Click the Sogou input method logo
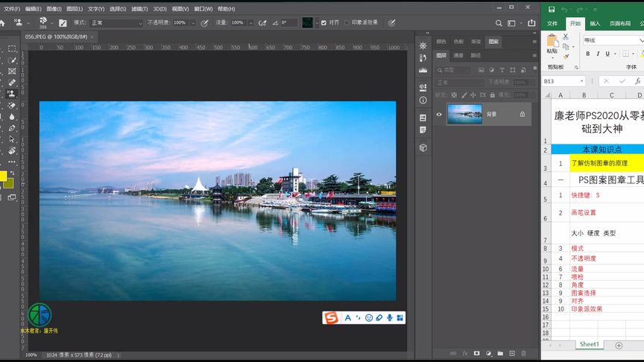This screenshot has height=362, width=644. pyautogui.click(x=331, y=318)
